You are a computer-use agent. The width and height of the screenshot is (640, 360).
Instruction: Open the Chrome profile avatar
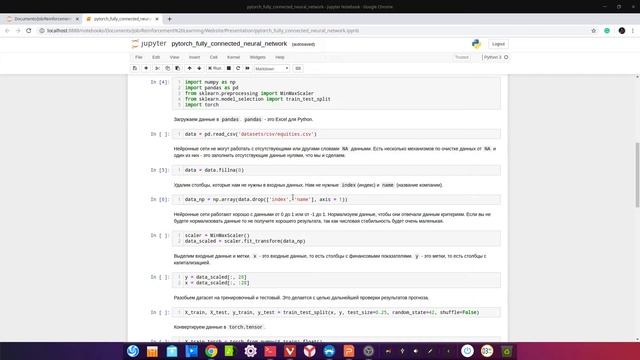pos(622,31)
